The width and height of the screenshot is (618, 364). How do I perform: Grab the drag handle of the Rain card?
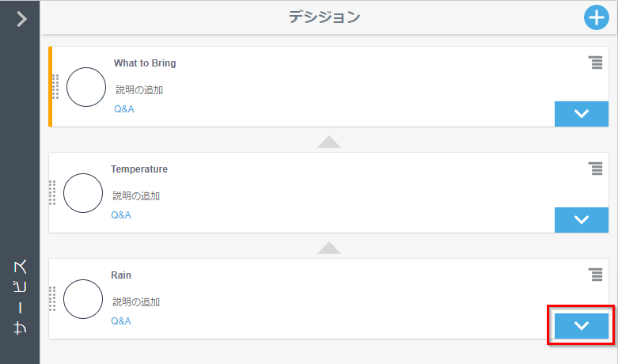pyautogui.click(x=52, y=299)
